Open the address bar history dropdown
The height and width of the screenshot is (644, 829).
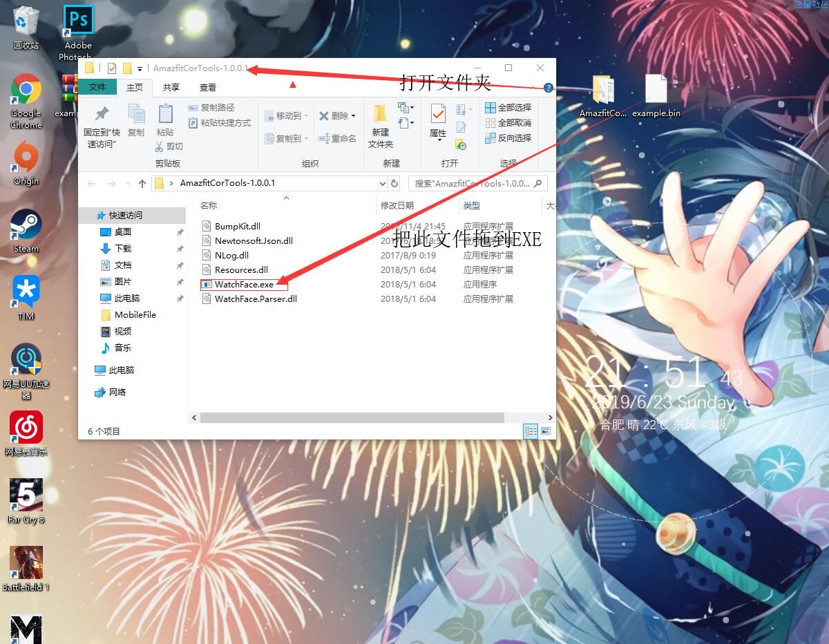click(383, 183)
